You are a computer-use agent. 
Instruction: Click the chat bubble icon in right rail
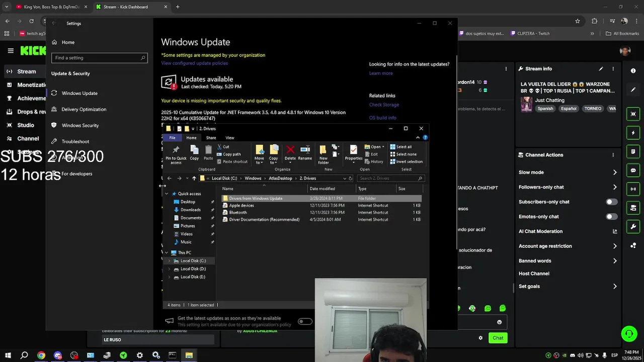633,170
